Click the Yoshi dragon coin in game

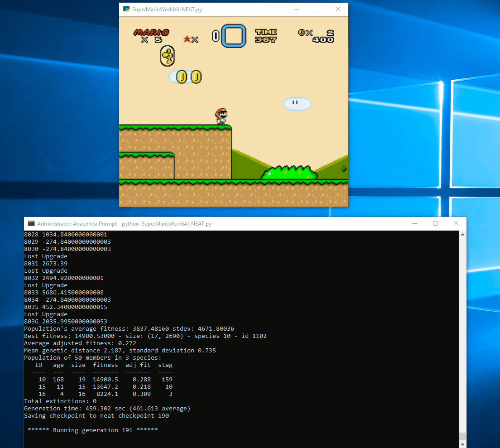click(168, 56)
